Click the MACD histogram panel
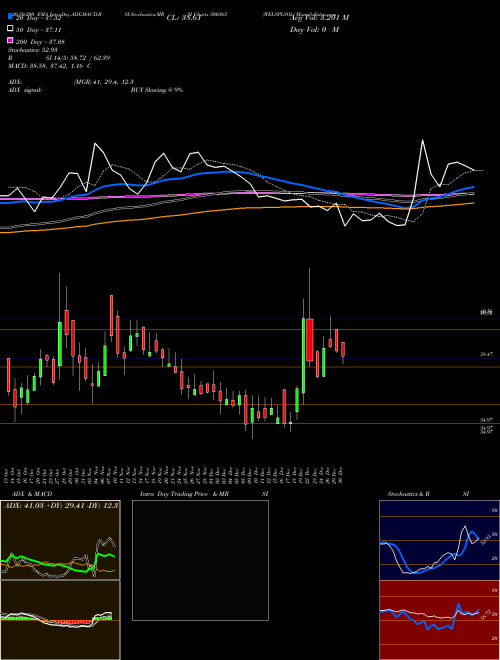Image resolution: width=500 pixels, height=660 pixels. pyautogui.click(x=60, y=620)
